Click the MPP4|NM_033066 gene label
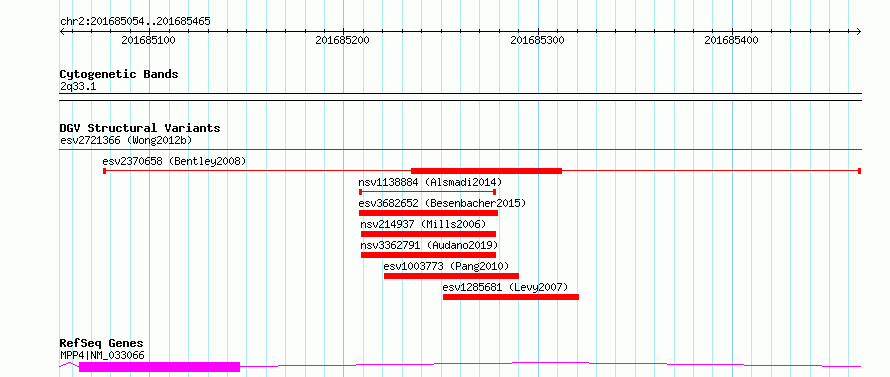This screenshot has width=890, height=377. 102,355
